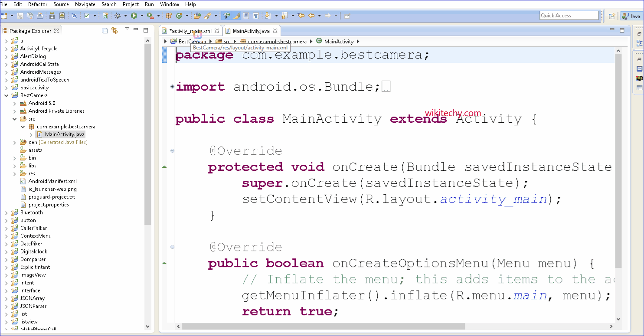This screenshot has height=336, width=644.
Task: Expand the res folder in BestCamera
Action: (x=14, y=173)
